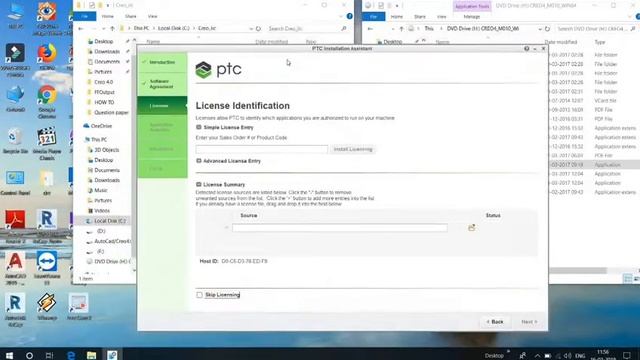Open File Explorer from taskbar

point(91,355)
